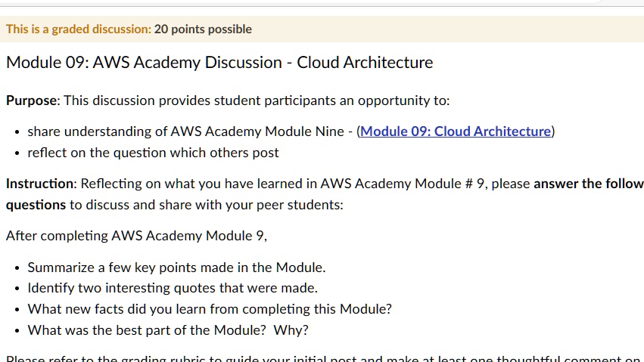
Task: Click the 'What was the best part' bullet
Action: 168,330
